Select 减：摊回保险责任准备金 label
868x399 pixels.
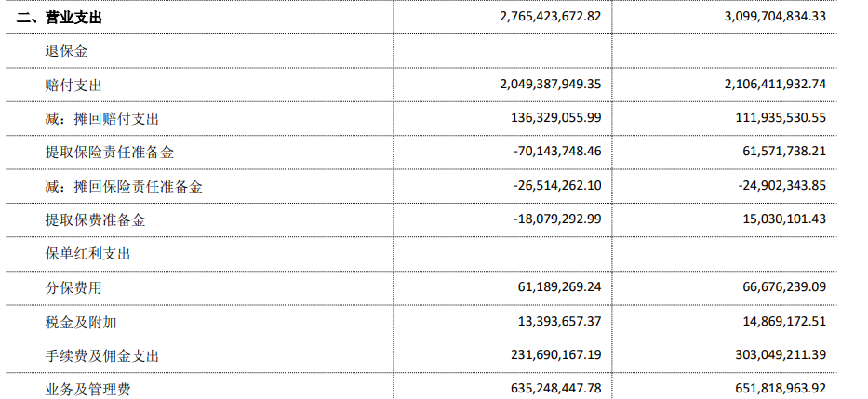pos(124,187)
